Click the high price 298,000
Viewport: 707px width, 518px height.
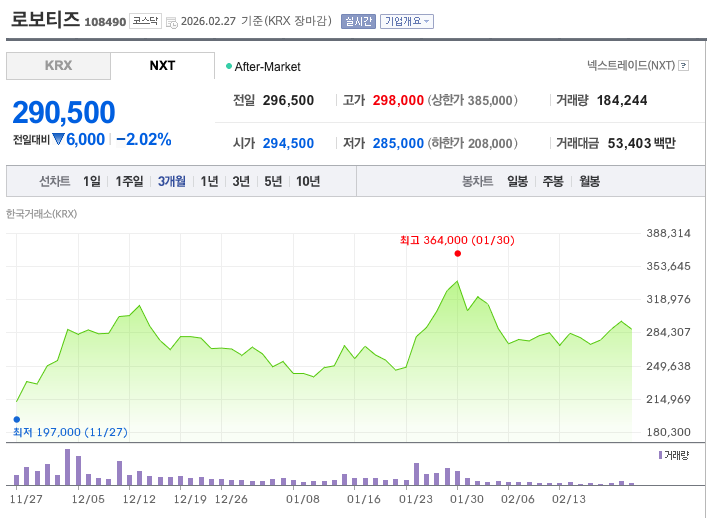[x=398, y=100]
